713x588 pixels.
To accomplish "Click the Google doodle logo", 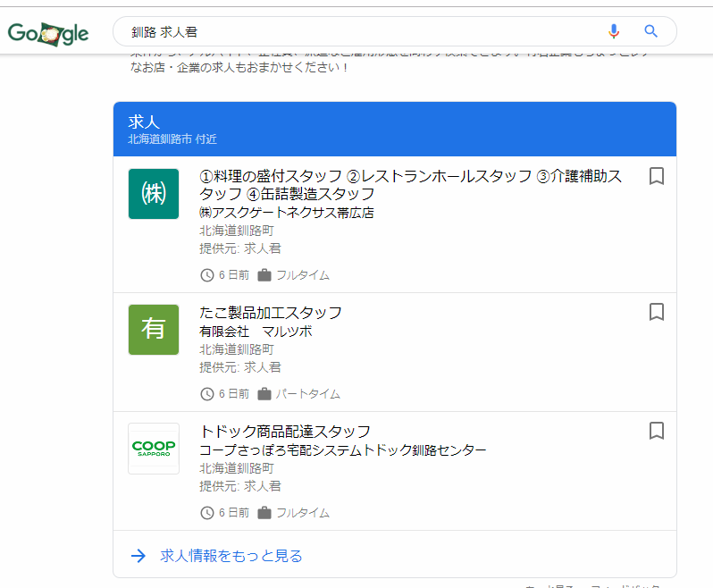I will tap(48, 34).
